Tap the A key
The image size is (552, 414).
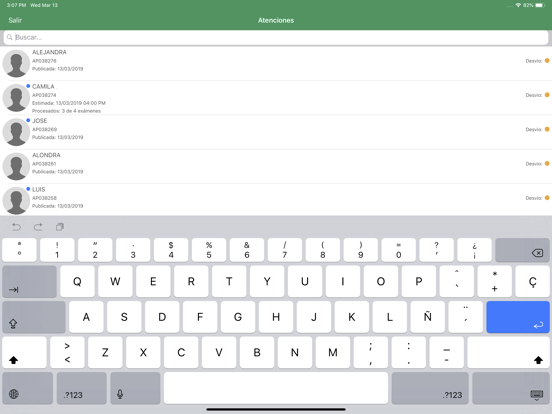point(86,317)
